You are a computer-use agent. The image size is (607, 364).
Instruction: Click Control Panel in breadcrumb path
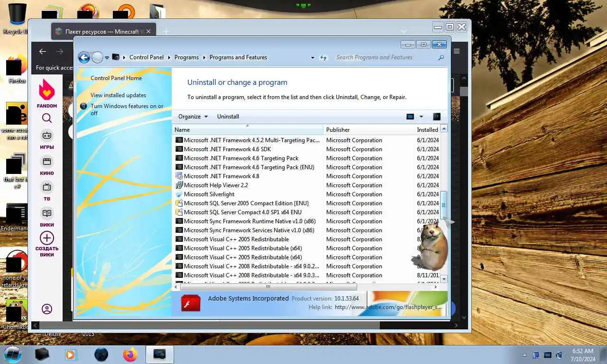[147, 57]
